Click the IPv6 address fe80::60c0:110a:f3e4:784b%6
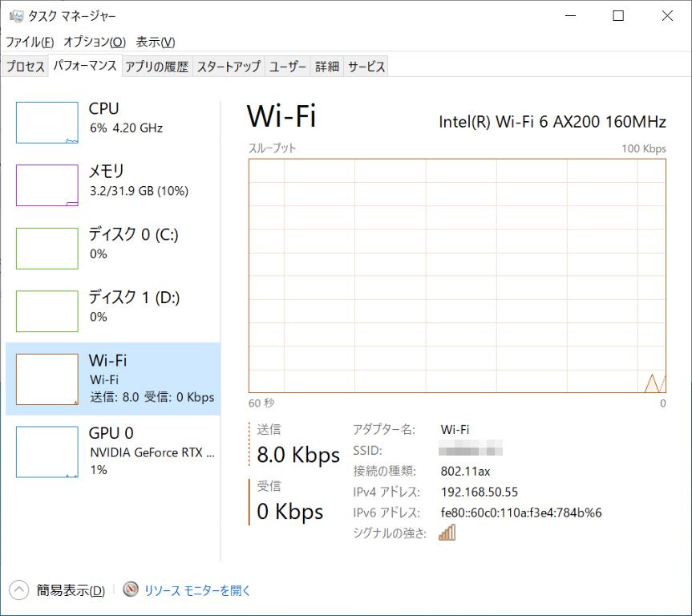The width and height of the screenshot is (692, 616). pos(521,513)
